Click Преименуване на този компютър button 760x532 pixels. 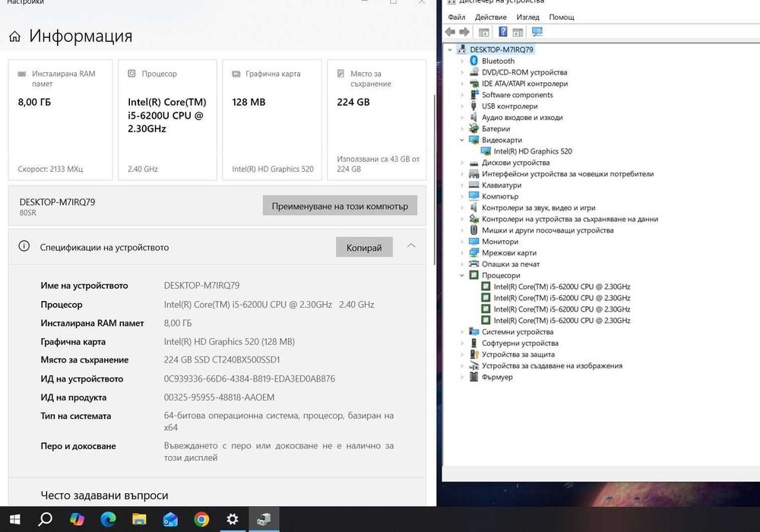[340, 206]
